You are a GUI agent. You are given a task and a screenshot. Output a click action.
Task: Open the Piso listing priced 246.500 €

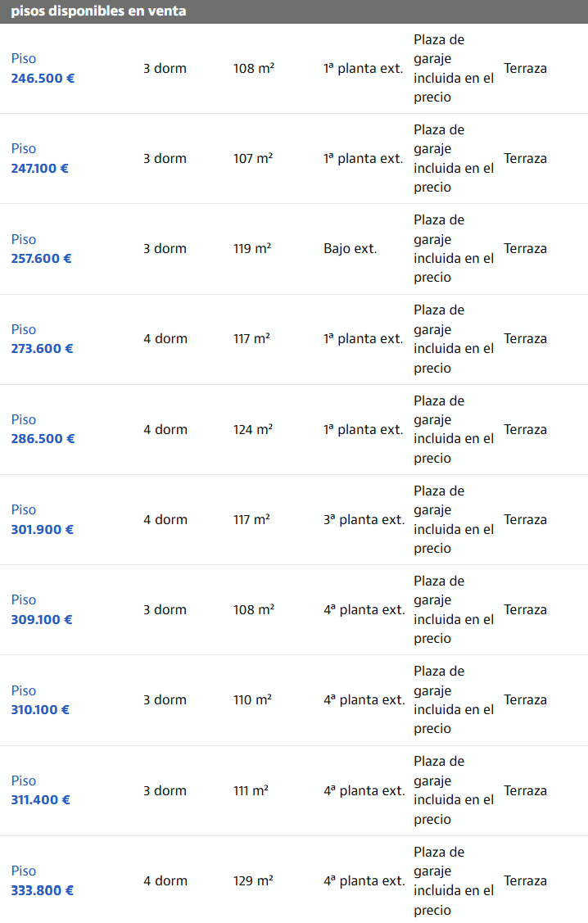click(43, 69)
